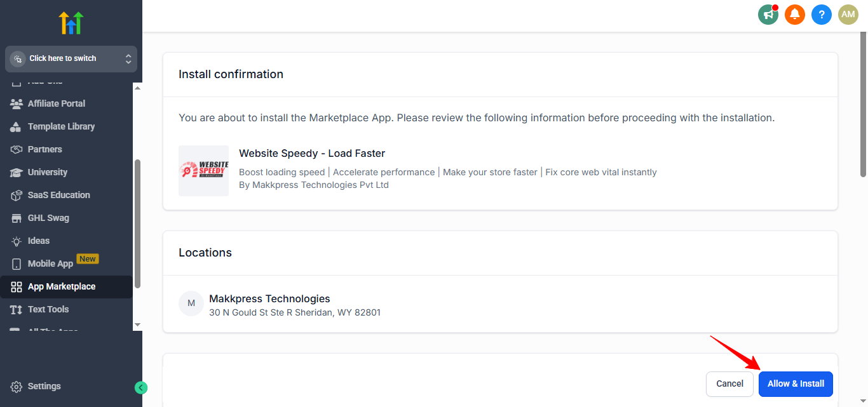Click the M location avatar circle

[x=191, y=304]
